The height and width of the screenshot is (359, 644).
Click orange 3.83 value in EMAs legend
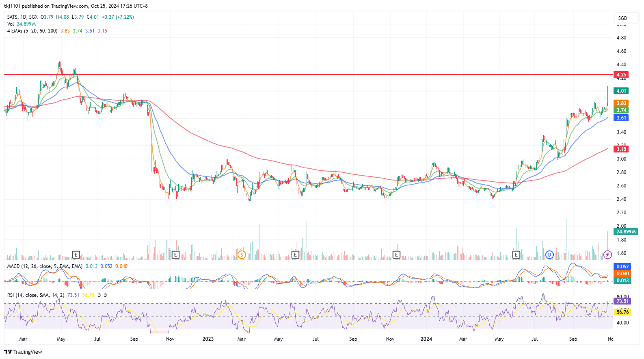click(65, 31)
